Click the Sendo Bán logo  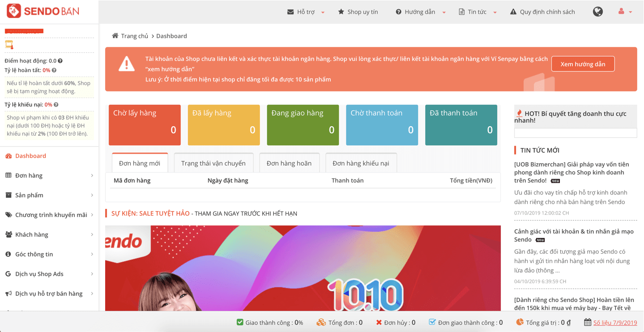pos(43,11)
